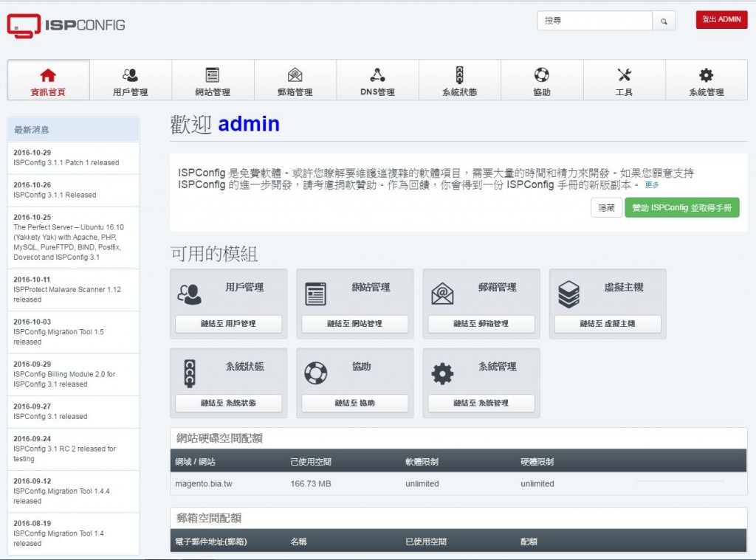Click the 己使用空間 column header in disk quota
This screenshot has height=560, width=756.
[311, 462]
